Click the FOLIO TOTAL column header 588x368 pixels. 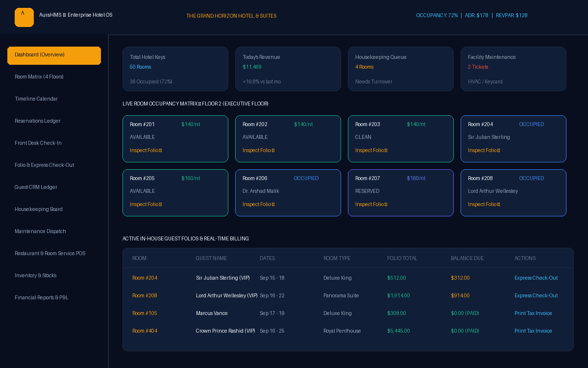tap(402, 259)
